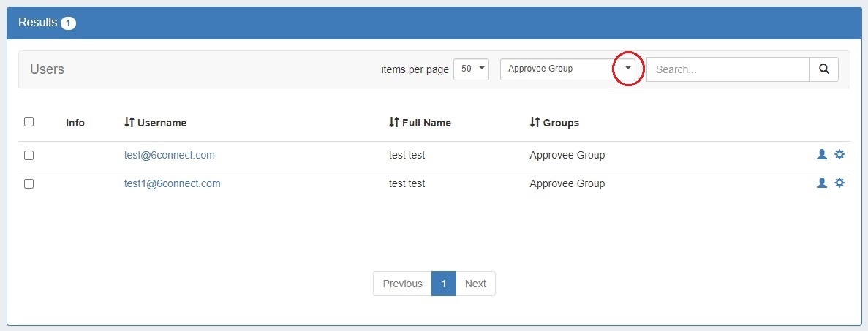Open gear settings for test1@6connect.com

pos(839,183)
